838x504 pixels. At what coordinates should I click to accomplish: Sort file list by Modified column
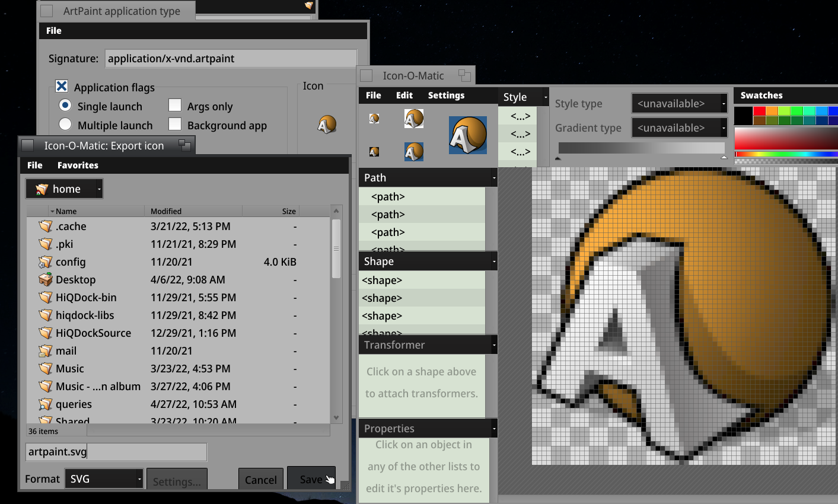(193, 211)
